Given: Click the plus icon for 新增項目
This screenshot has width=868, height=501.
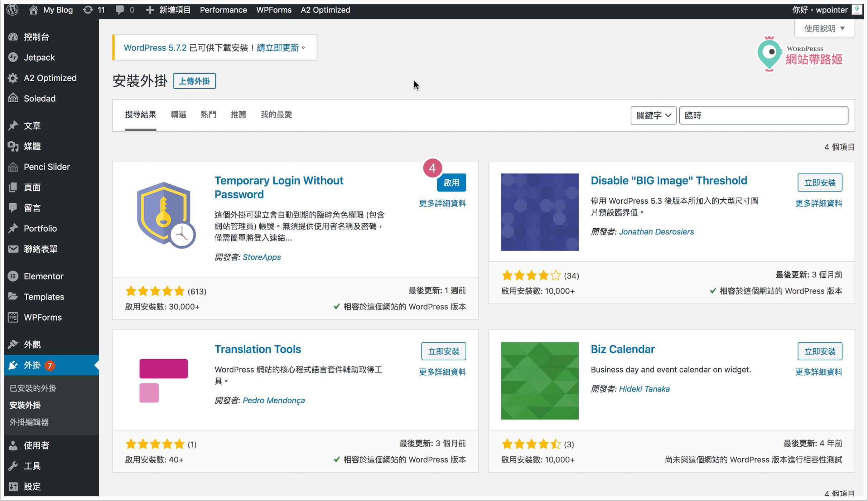Looking at the screenshot, I should 150,10.
